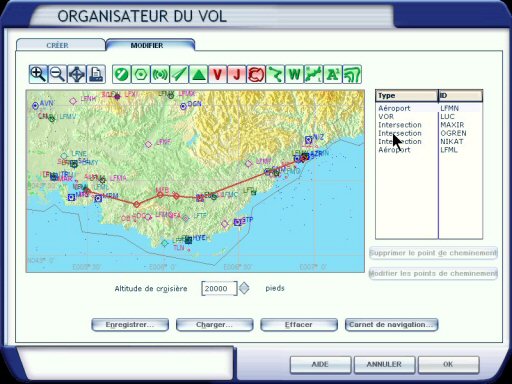Screen dimensions: 512x384
Task: Toggle NDB beacon display icon
Action: coord(160,74)
